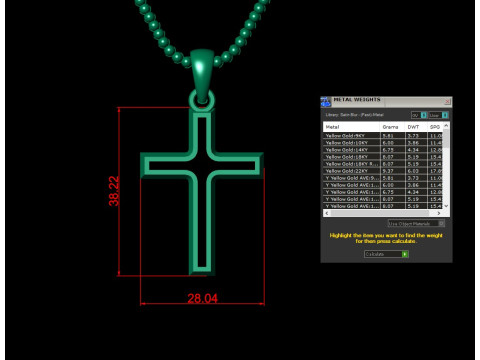480x360 pixels.
Task: Click the horizontal scroll right arrow
Action: tap(439, 213)
